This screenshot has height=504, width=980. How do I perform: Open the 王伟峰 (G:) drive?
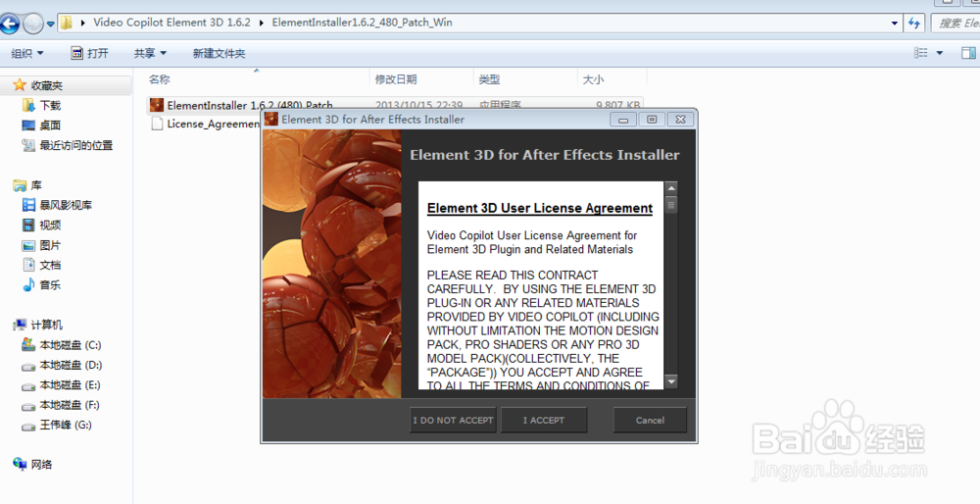coord(66,426)
